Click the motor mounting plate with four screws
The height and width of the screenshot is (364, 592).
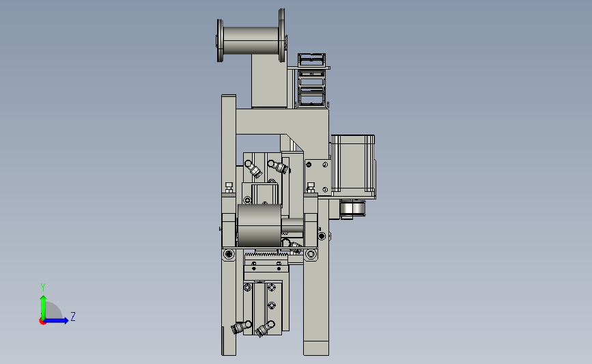318,177
